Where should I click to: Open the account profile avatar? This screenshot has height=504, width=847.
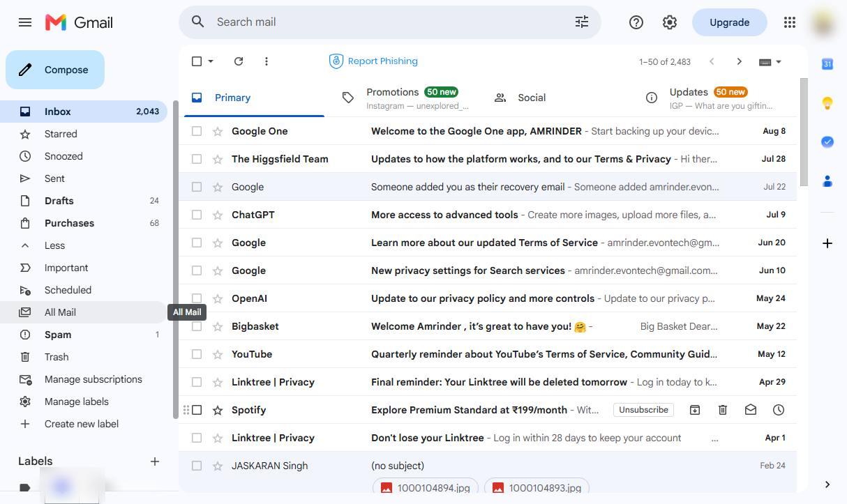coord(825,22)
